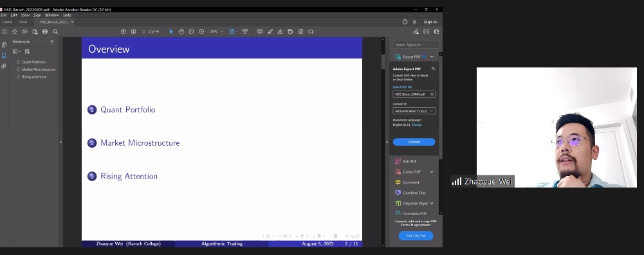This screenshot has width=644, height=255.
Task: Go to the previous page arrow
Action: pos(124,31)
